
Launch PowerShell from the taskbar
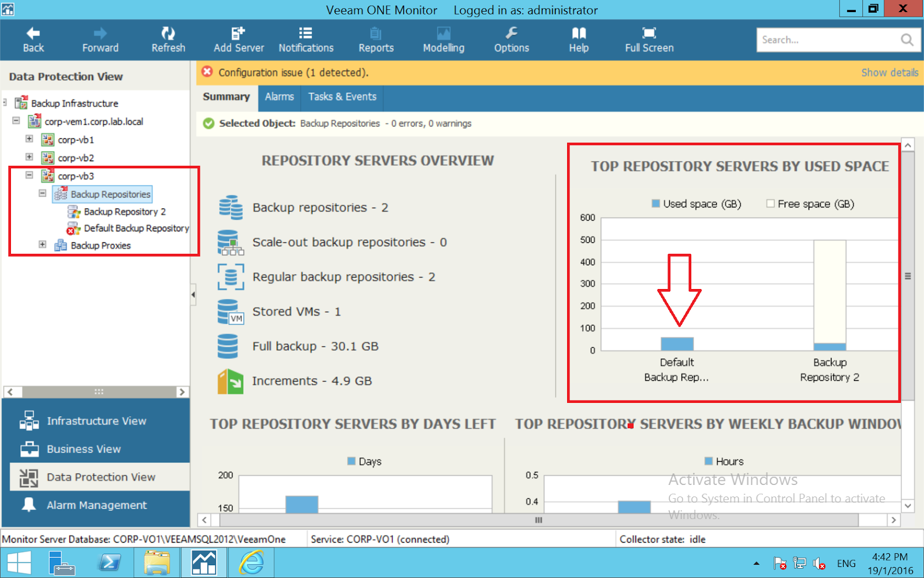[x=110, y=562]
